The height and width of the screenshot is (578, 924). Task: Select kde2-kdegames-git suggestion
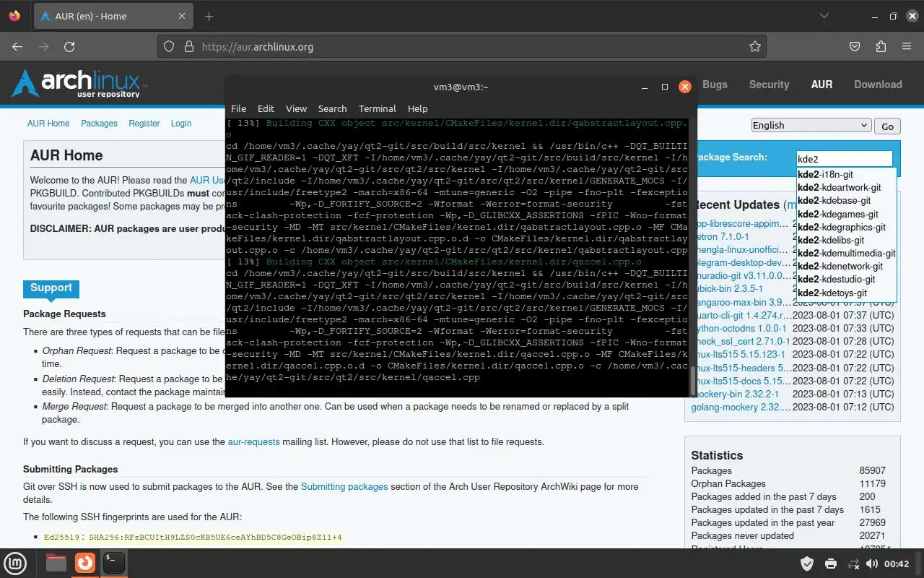tap(846, 215)
